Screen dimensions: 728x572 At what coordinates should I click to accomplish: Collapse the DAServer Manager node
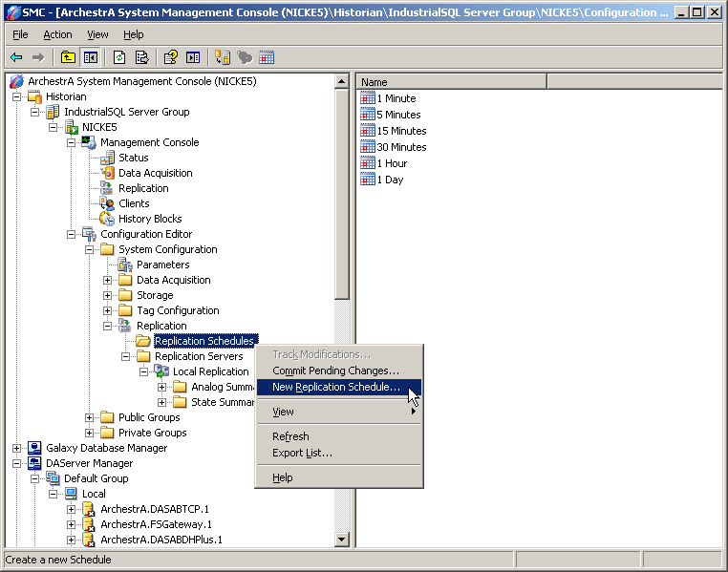pos(16,463)
